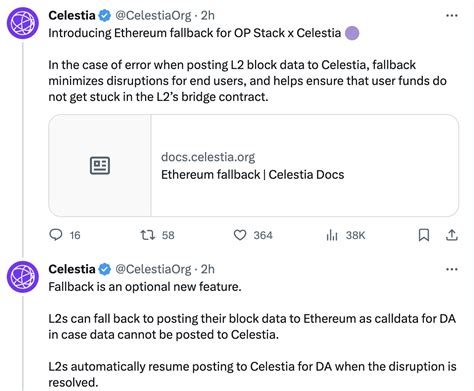Click verified badge on first tweet
The width and height of the screenshot is (474, 391).
pyautogui.click(x=105, y=16)
